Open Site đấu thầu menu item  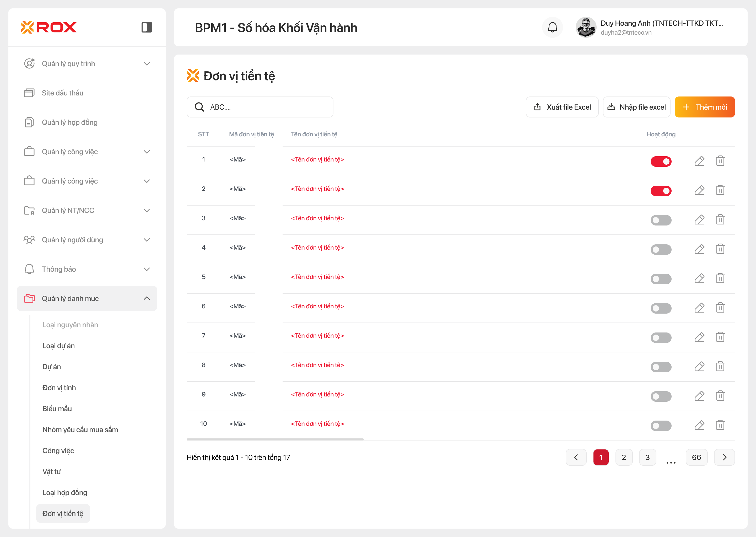[x=62, y=93]
